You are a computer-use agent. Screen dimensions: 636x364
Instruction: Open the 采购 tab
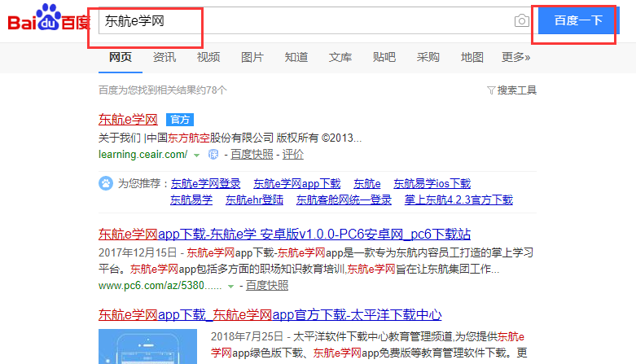[428, 57]
